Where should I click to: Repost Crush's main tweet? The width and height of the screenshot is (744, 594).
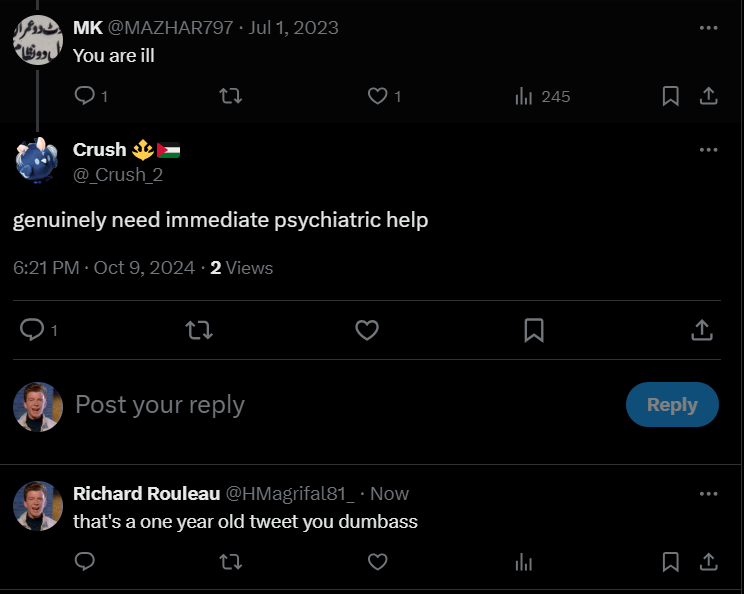[199, 330]
